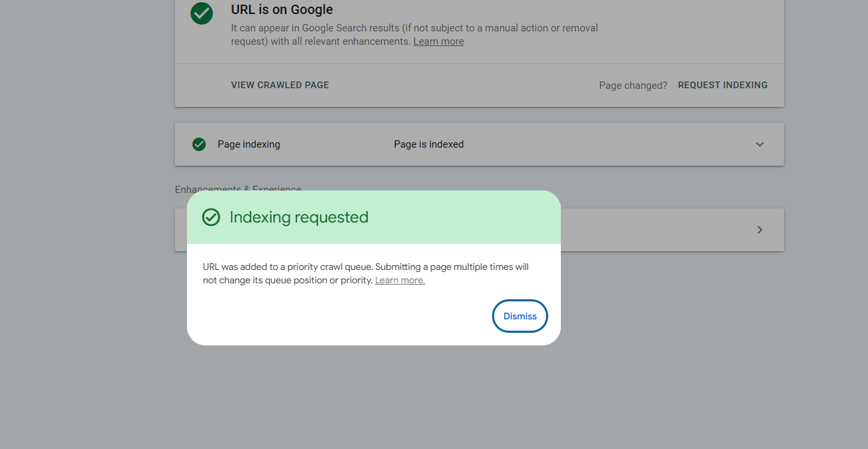Click the Indexing requested checkmark icon

(x=211, y=217)
